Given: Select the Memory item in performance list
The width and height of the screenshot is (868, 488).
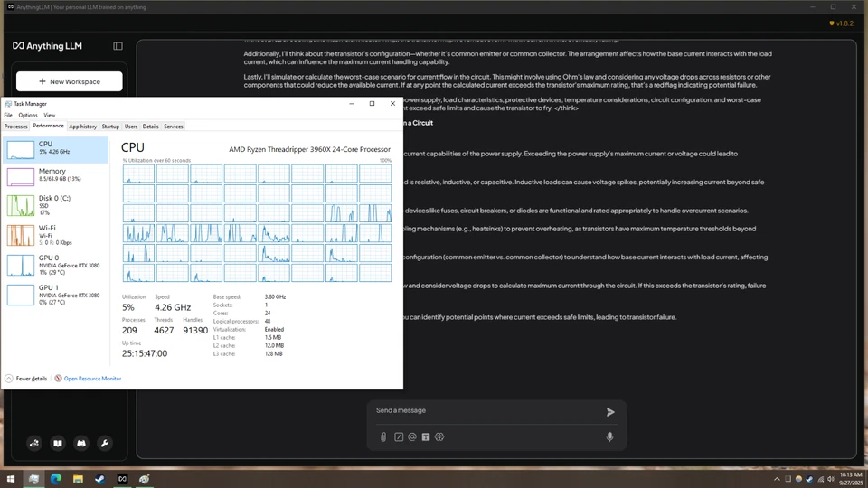Looking at the screenshot, I should click(55, 176).
